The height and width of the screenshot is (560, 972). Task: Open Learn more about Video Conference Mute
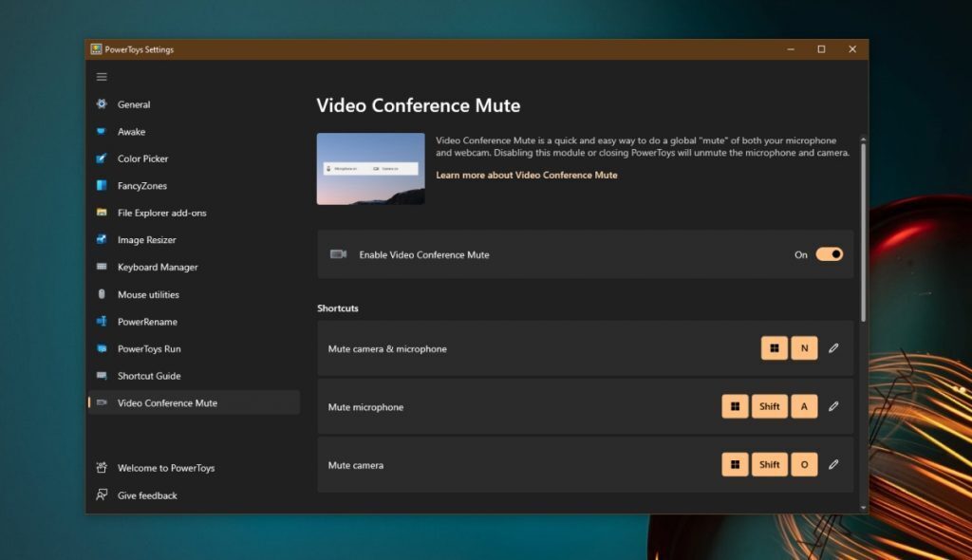point(527,175)
